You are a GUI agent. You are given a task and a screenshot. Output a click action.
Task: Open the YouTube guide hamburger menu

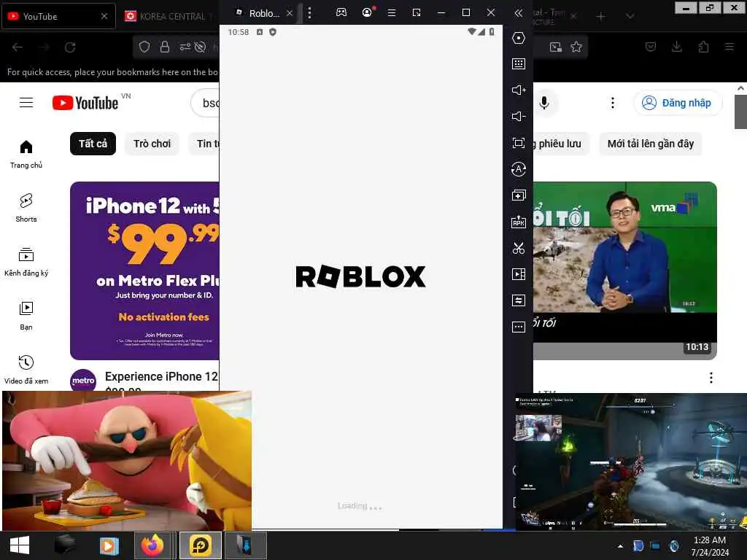[26, 102]
